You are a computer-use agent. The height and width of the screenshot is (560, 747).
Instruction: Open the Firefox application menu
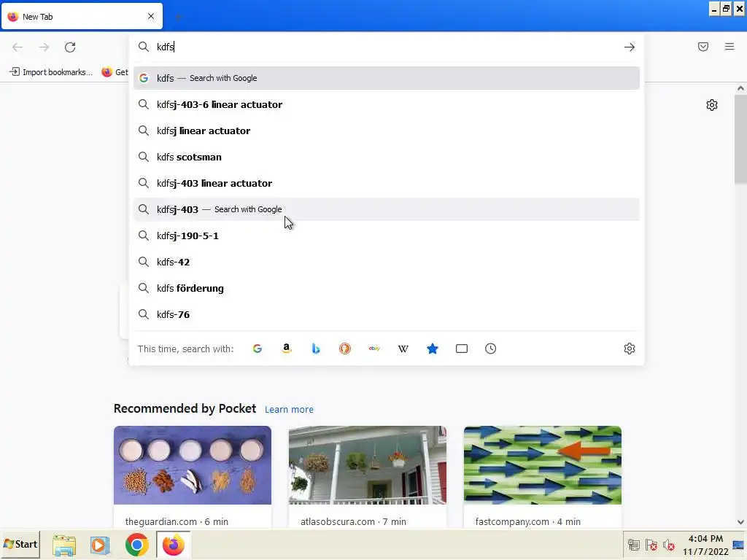(729, 47)
